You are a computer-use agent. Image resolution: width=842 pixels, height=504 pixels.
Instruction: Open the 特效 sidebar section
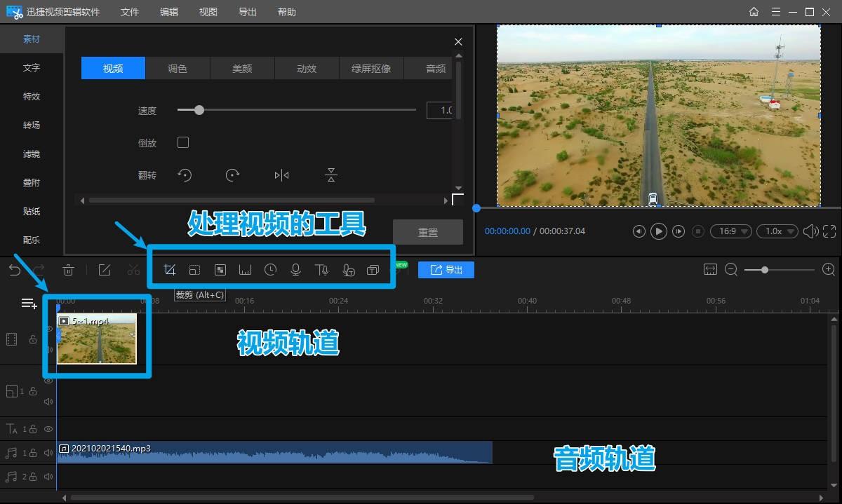[32, 97]
